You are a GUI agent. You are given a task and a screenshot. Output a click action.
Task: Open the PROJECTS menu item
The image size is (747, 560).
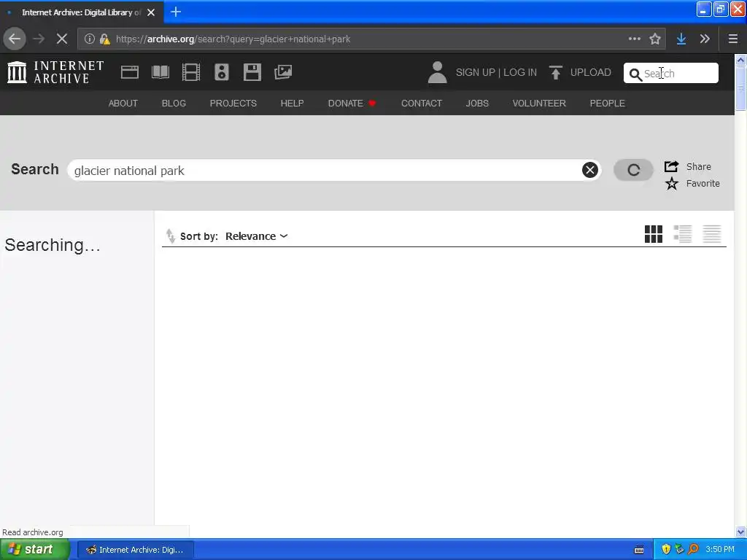(233, 103)
